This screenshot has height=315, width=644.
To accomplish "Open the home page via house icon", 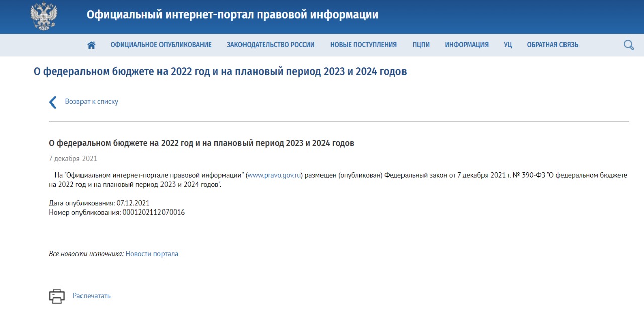I will click(91, 45).
